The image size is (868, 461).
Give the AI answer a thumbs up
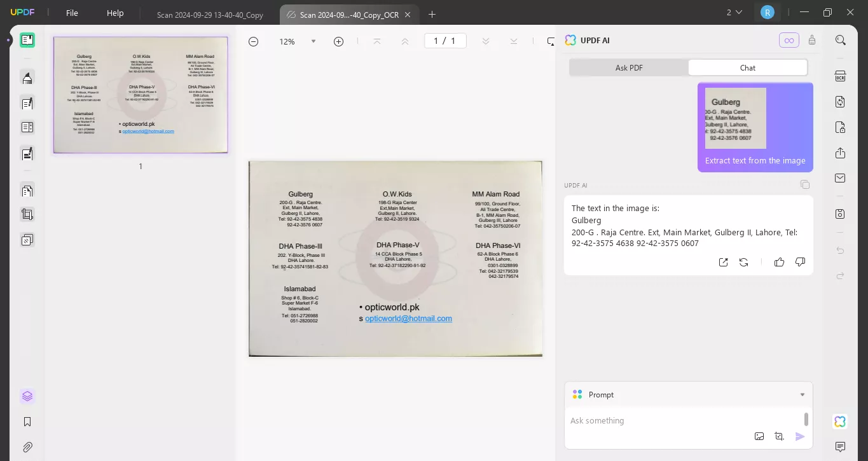coord(780,262)
